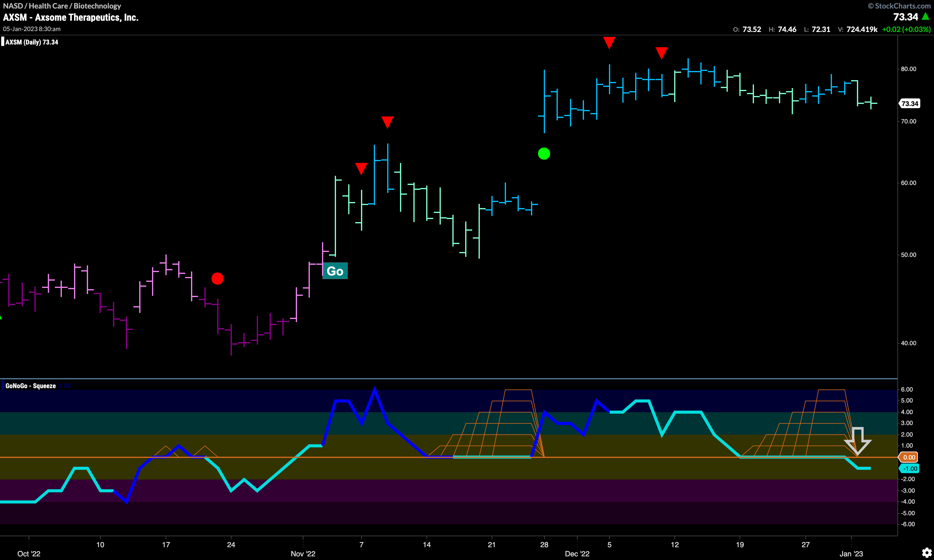Click the red down-triangle above Dec 5 bar

pos(609,43)
